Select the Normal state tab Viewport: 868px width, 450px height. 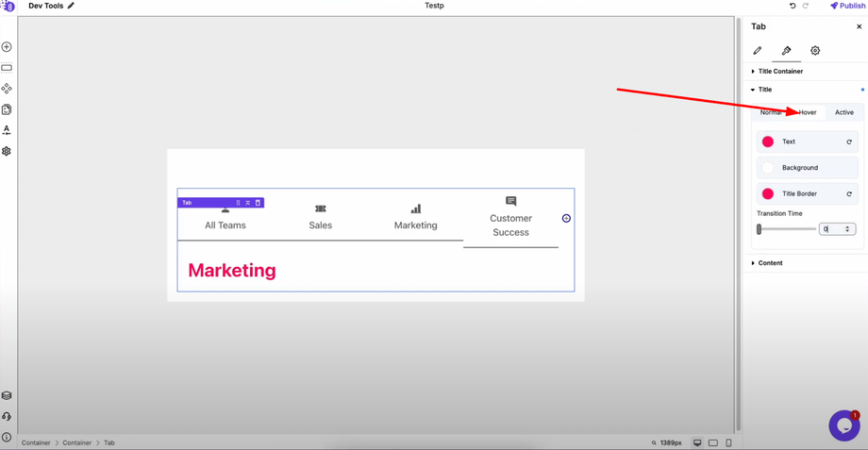click(771, 112)
